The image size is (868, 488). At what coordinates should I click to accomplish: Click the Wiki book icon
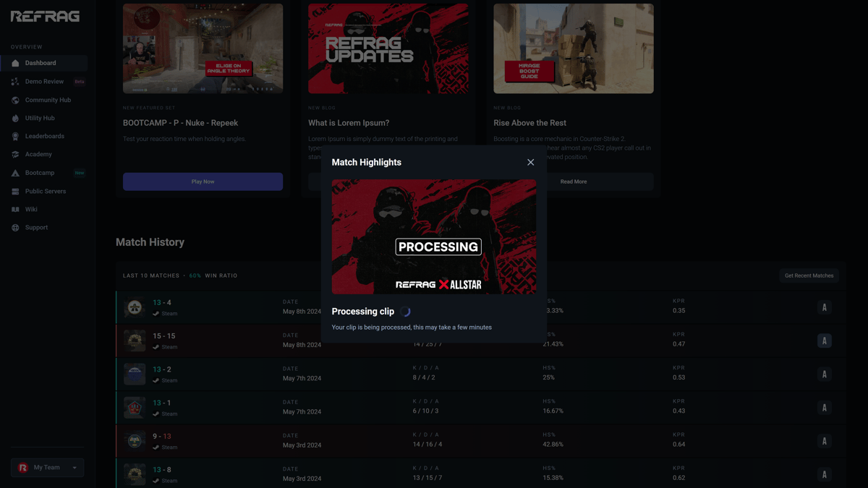click(15, 210)
